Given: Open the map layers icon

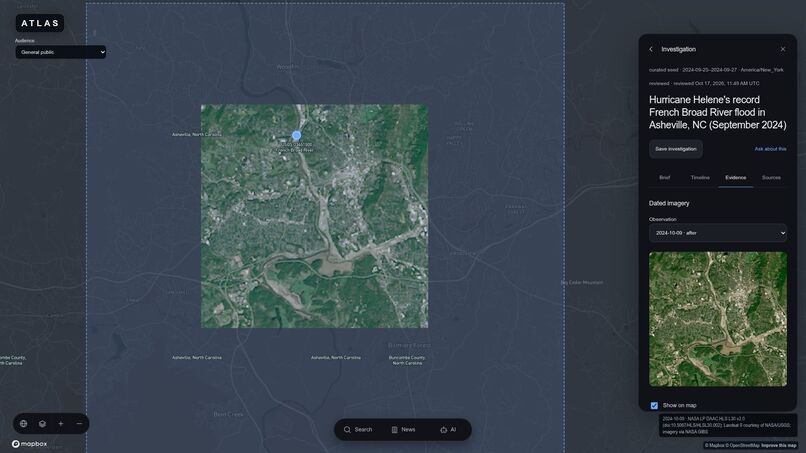Looking at the screenshot, I should (42, 424).
